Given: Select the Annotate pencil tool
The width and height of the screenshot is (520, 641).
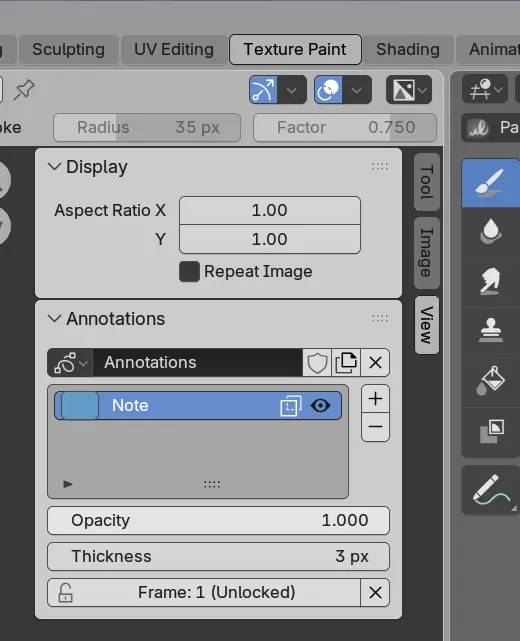Looking at the screenshot, I should 491,490.
